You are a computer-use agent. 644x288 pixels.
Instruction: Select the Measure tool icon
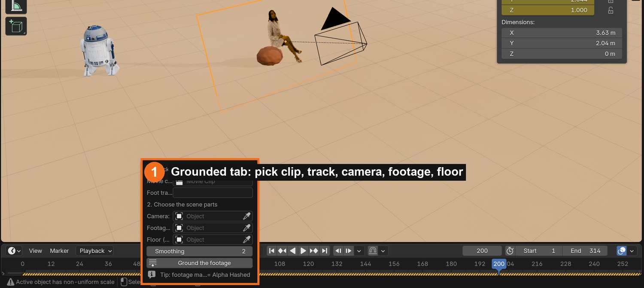tap(16, 6)
